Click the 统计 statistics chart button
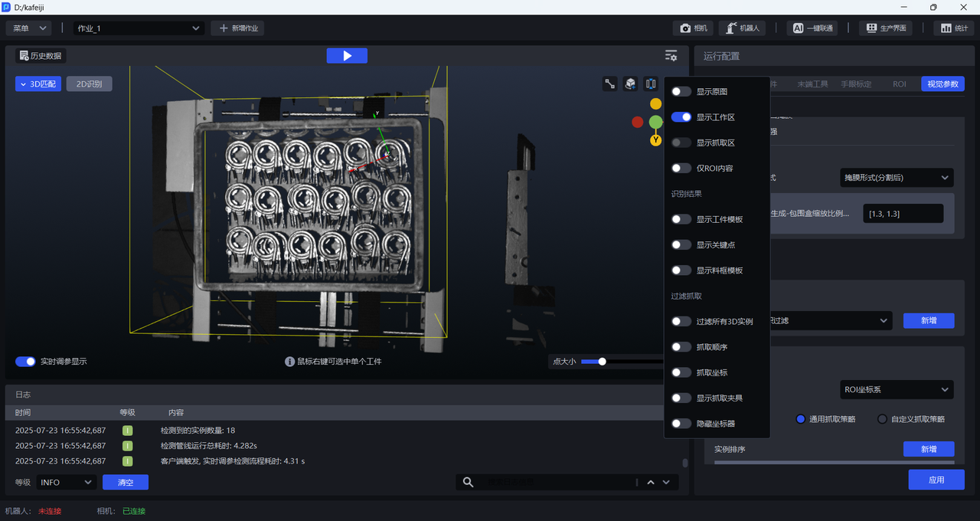980x521 pixels. click(x=953, y=28)
